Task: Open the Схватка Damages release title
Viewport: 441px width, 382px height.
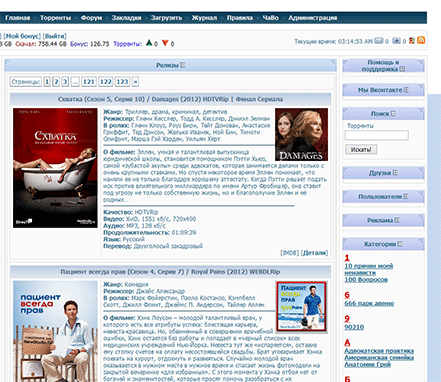Action: [x=170, y=99]
